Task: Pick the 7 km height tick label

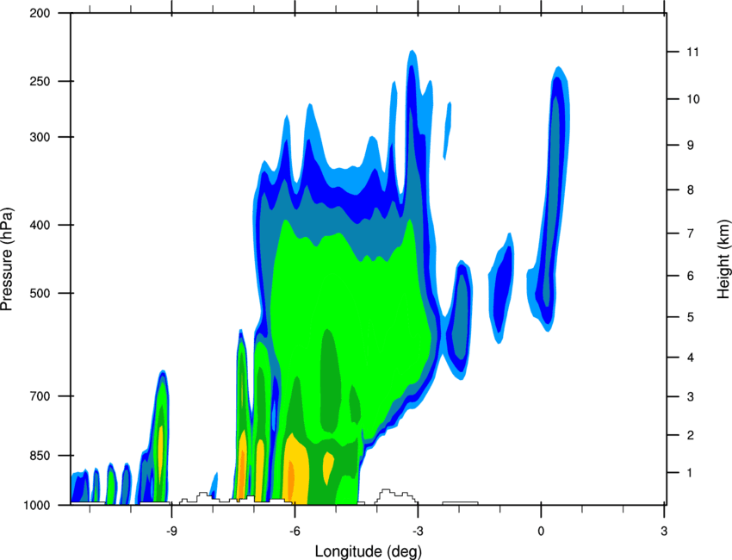Action: (691, 233)
